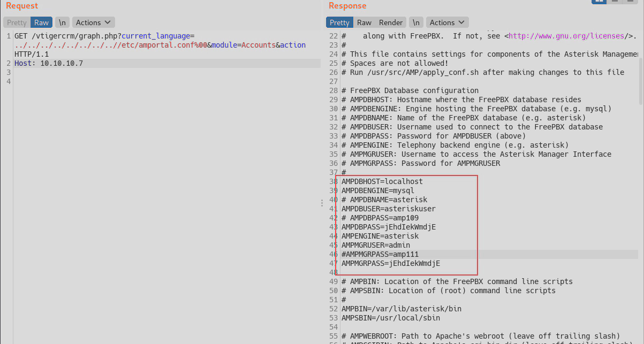Open Actions dropdown in Request panel
This screenshot has height=344, width=644.
[93, 22]
